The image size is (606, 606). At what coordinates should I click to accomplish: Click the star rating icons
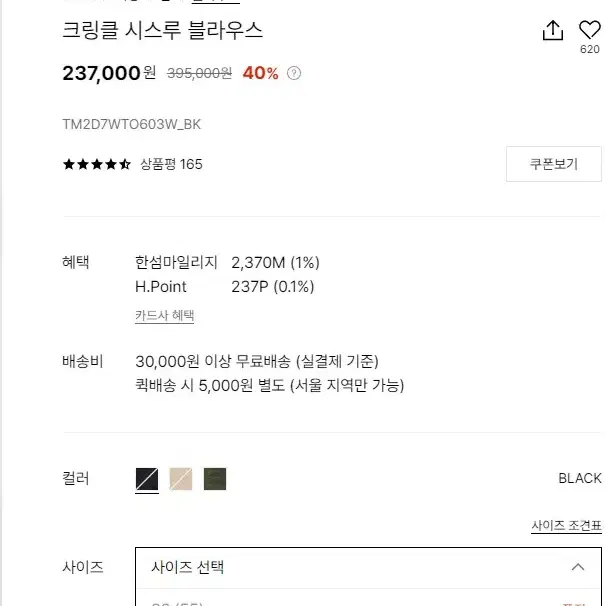(97, 164)
